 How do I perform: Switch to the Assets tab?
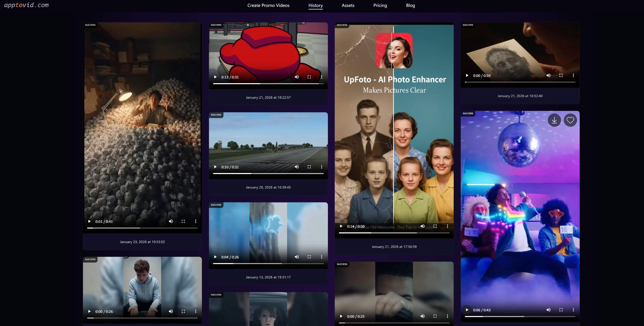(348, 5)
